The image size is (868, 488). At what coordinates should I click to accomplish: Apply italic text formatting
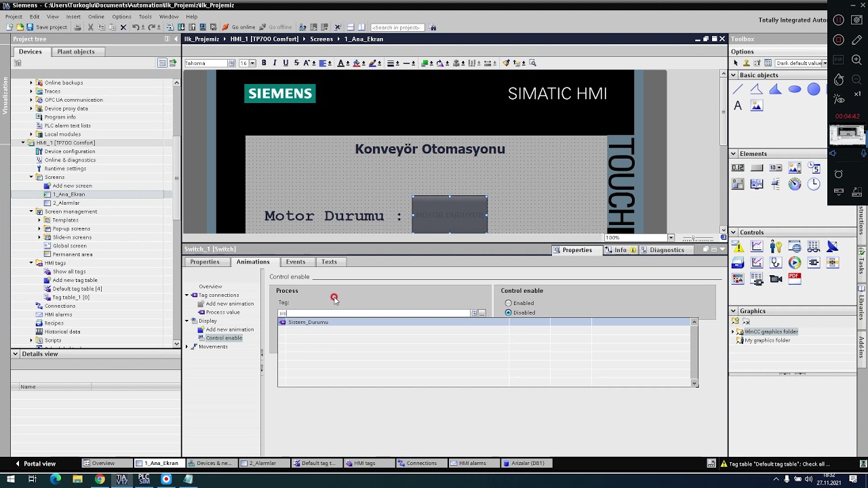274,63
